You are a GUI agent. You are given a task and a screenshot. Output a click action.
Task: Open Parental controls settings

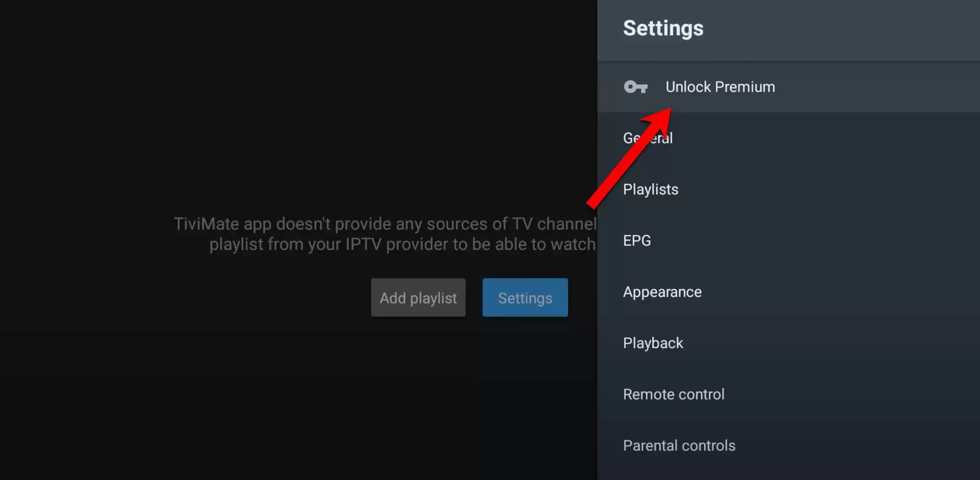tap(679, 446)
